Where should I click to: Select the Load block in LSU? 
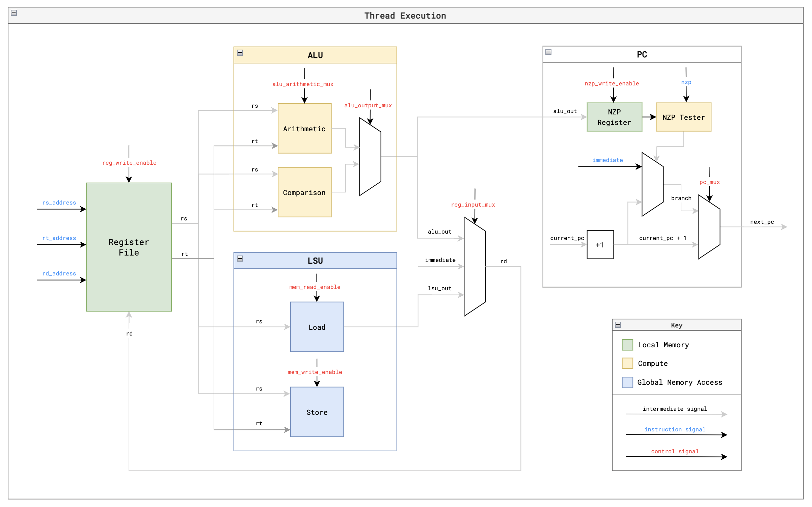click(317, 327)
